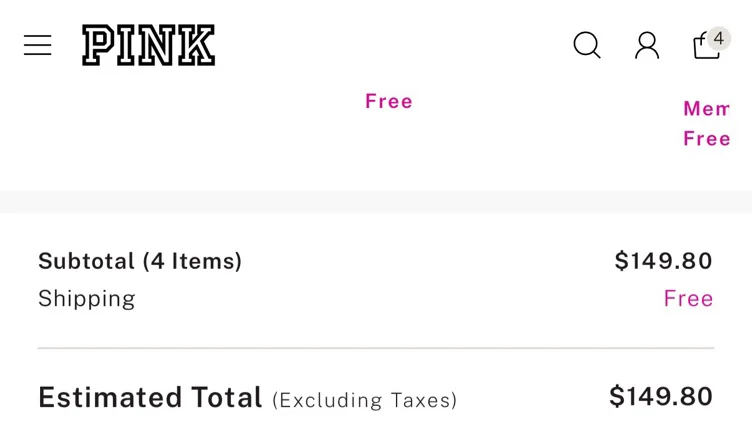Open search with the magnifier icon
The image size is (752, 431).
pos(587,45)
